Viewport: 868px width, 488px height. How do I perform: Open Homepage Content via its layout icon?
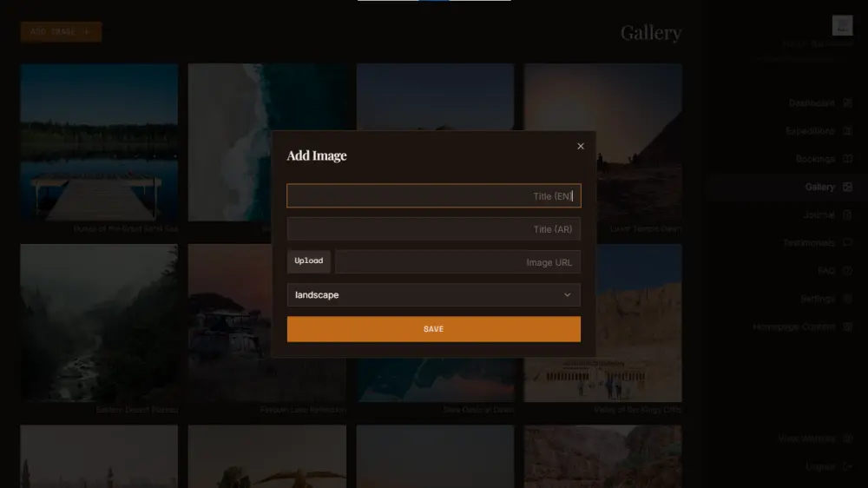(x=847, y=326)
